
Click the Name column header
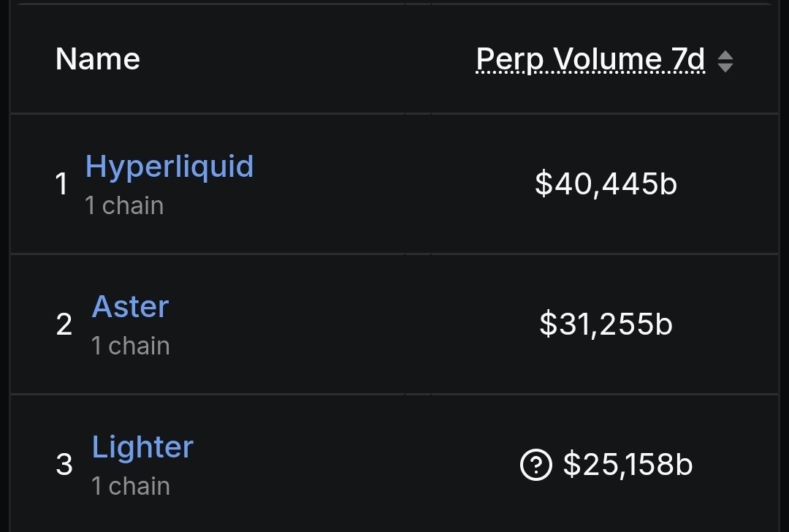pos(98,59)
